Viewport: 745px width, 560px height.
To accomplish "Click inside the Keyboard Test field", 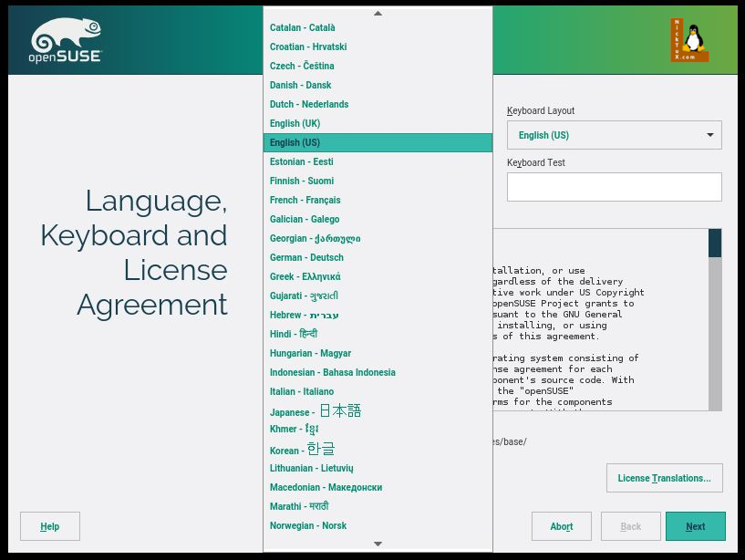I will 614,187.
